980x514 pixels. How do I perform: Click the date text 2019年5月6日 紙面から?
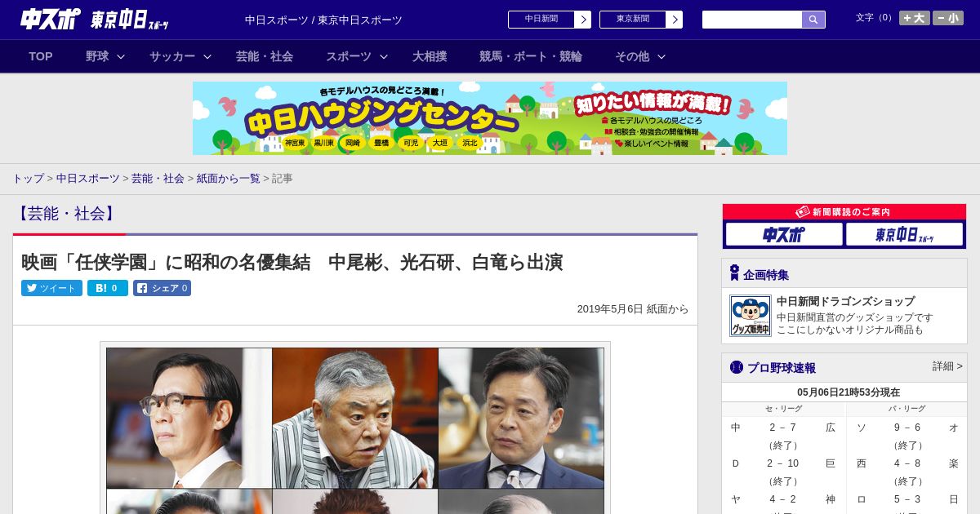[633, 309]
